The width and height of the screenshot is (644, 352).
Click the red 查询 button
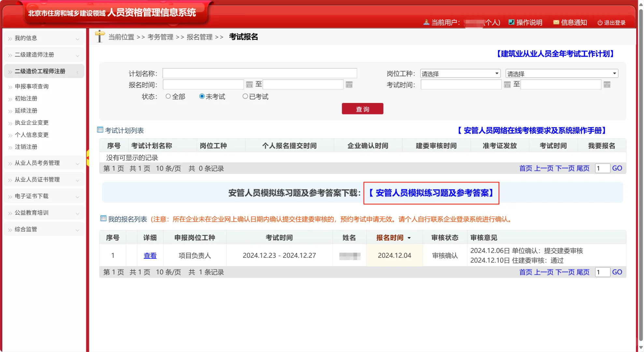362,109
